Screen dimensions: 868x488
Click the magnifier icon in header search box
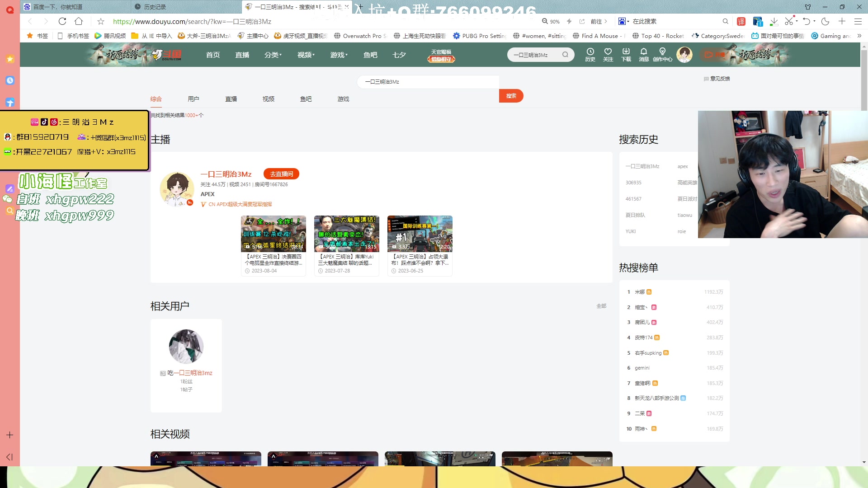pos(565,55)
